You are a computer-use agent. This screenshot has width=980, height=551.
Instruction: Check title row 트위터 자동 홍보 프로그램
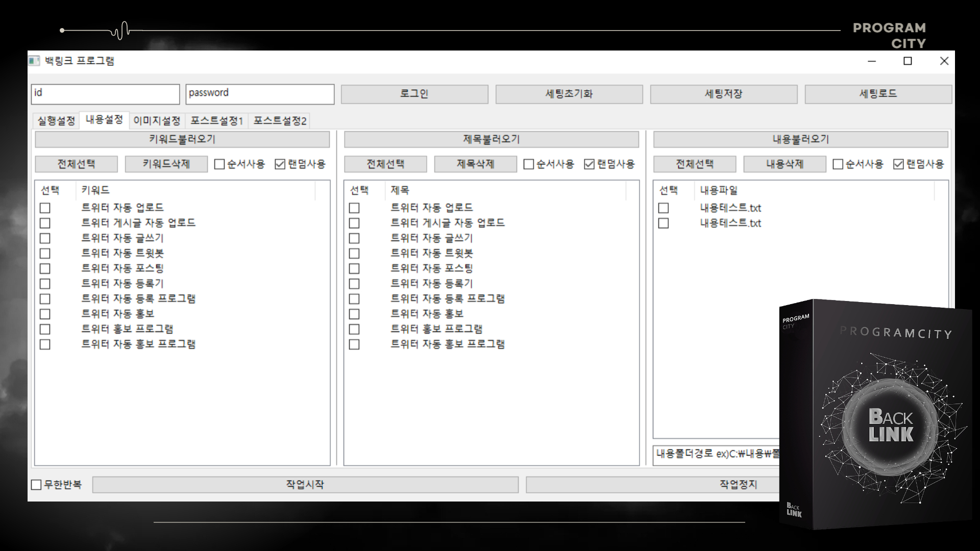coord(354,344)
